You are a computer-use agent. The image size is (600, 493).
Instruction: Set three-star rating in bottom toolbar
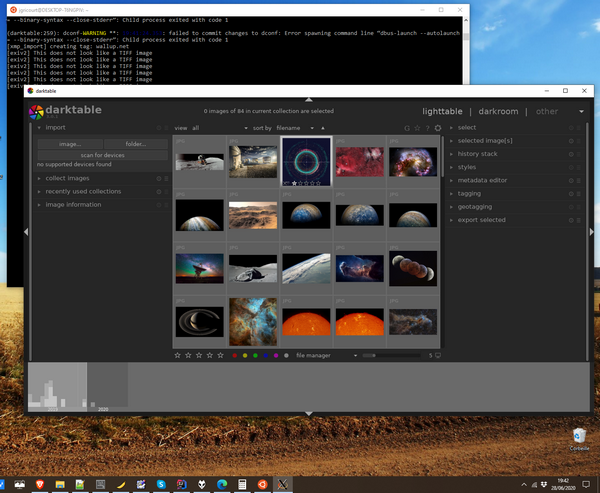tap(199, 355)
